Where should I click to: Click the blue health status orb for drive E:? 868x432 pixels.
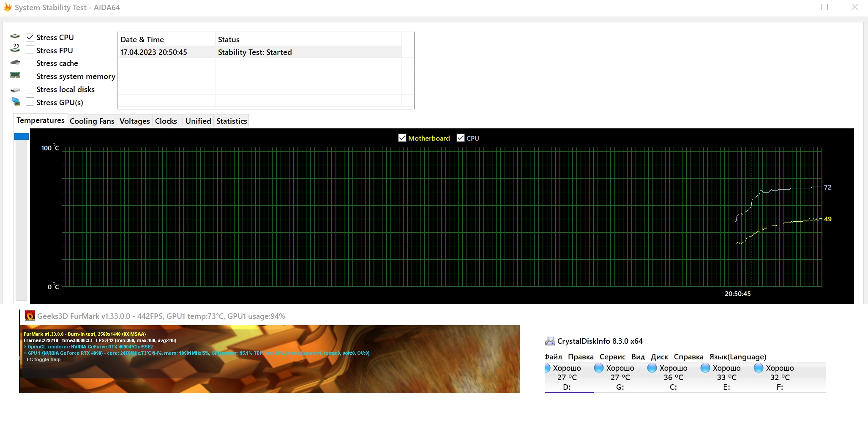[705, 368]
